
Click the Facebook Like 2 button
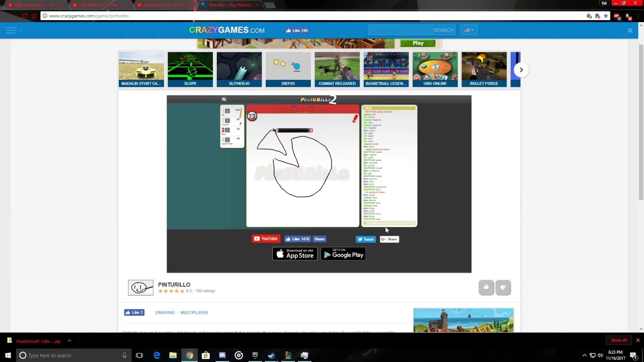[134, 312]
